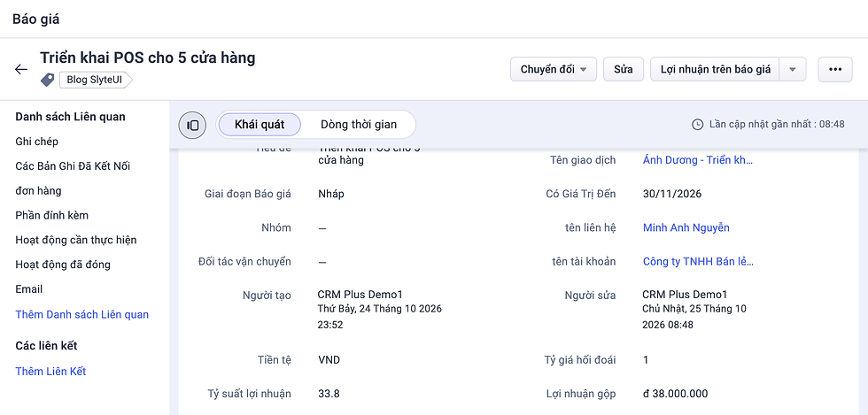This screenshot has width=868, height=415.
Task: Click the clock icon next to last update
Action: tap(698, 125)
